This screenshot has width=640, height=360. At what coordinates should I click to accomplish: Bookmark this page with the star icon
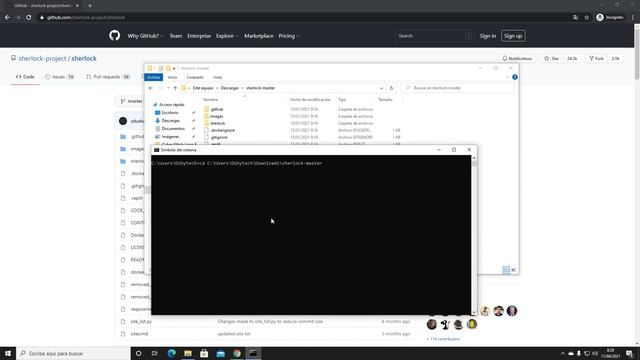(x=587, y=18)
